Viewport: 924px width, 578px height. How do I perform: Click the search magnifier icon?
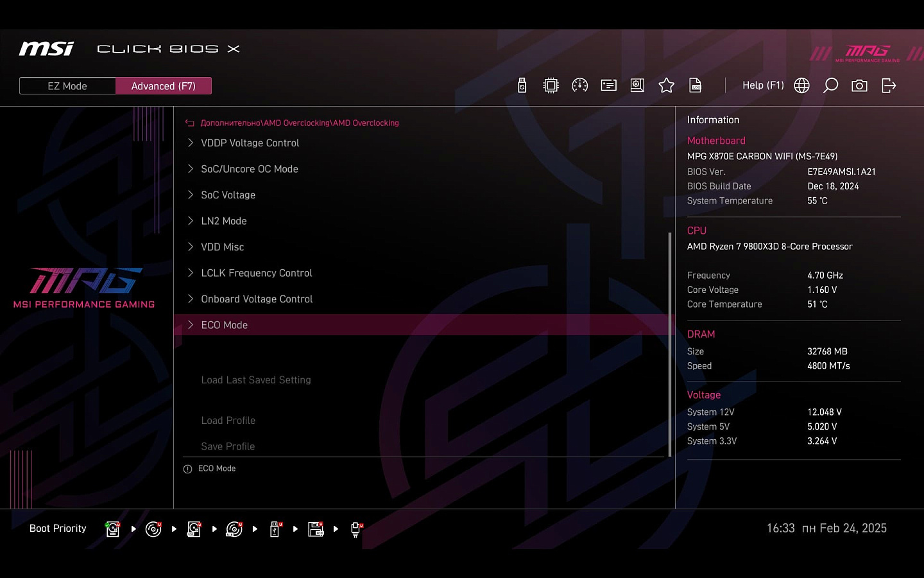pyautogui.click(x=830, y=85)
